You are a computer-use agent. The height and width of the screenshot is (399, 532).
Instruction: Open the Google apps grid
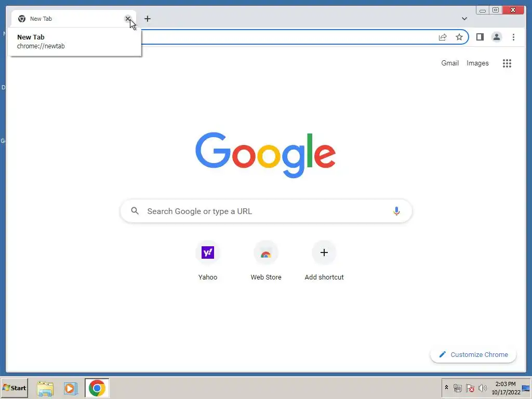(x=507, y=63)
